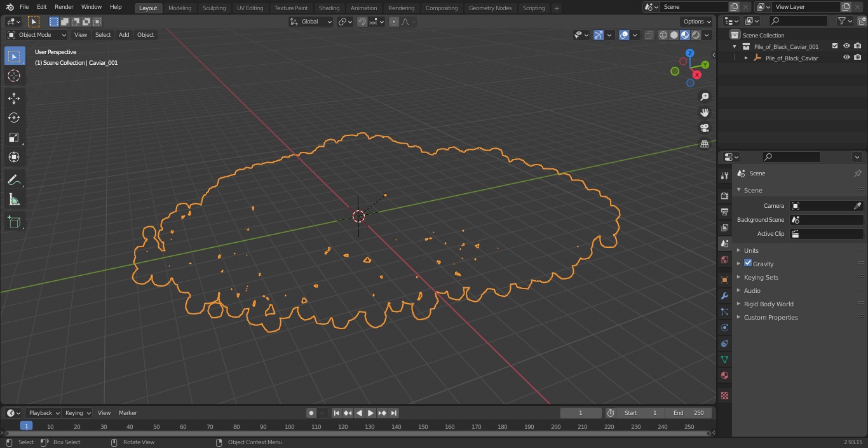The height and width of the screenshot is (448, 868).
Task: Click the Marker menu in timeline
Action: tap(128, 413)
